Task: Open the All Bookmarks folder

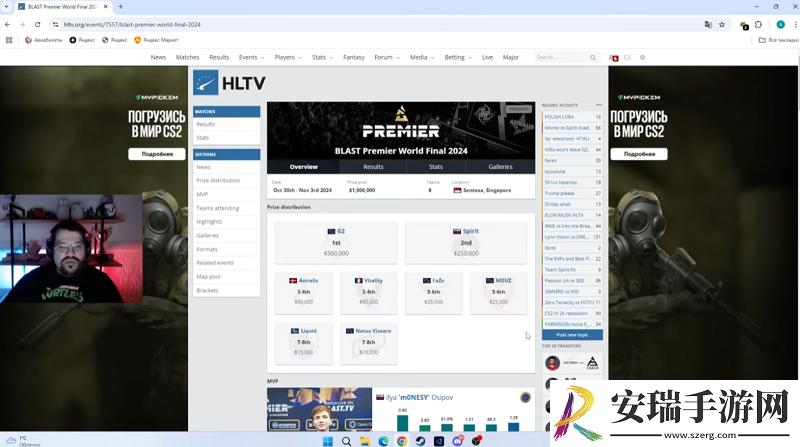Action: coord(779,40)
